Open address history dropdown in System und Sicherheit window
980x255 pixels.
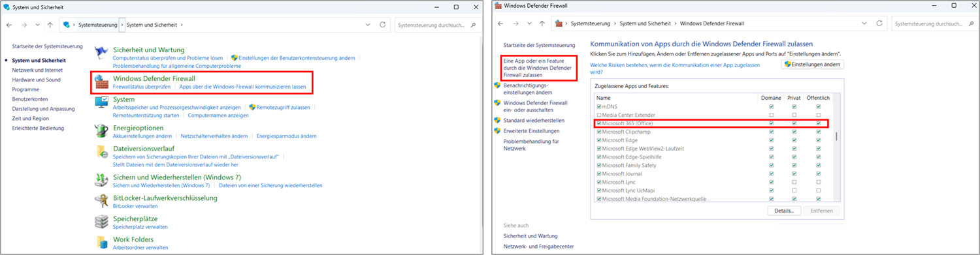(x=368, y=25)
